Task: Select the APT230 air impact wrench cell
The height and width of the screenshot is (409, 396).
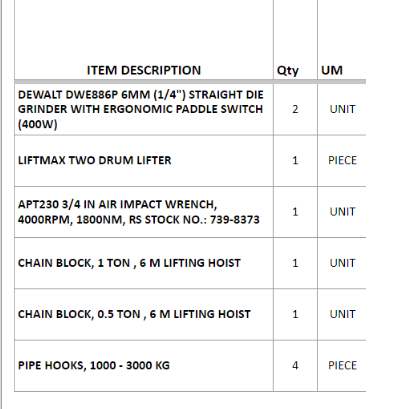Action: (144, 212)
